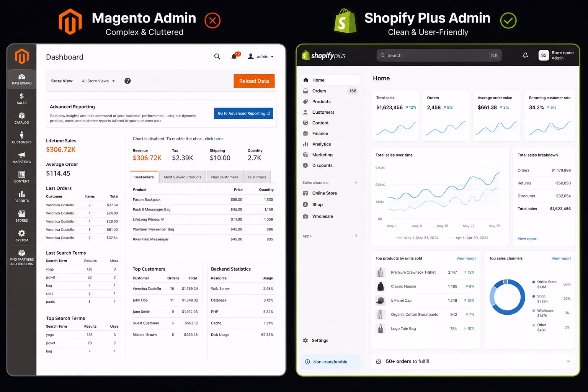Expand the 50+ orders to fulfill row
This screenshot has height=392, width=588.
pyautogui.click(x=473, y=361)
